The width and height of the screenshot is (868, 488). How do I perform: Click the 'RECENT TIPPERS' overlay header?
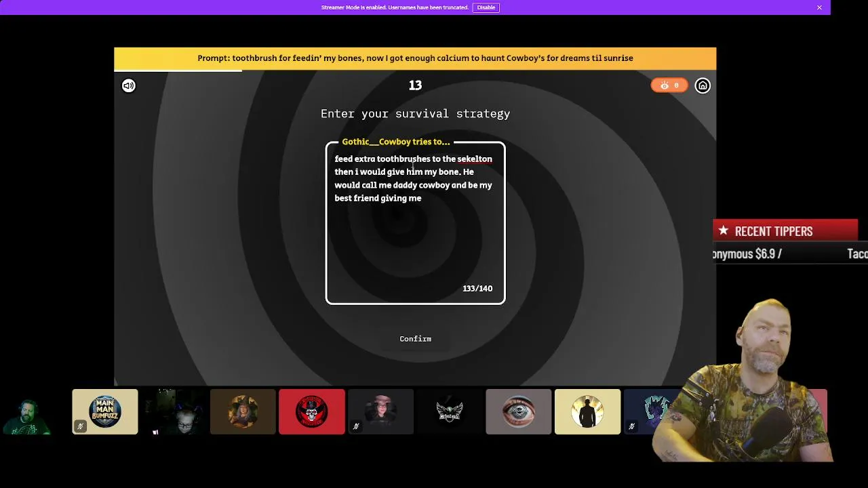785,231
